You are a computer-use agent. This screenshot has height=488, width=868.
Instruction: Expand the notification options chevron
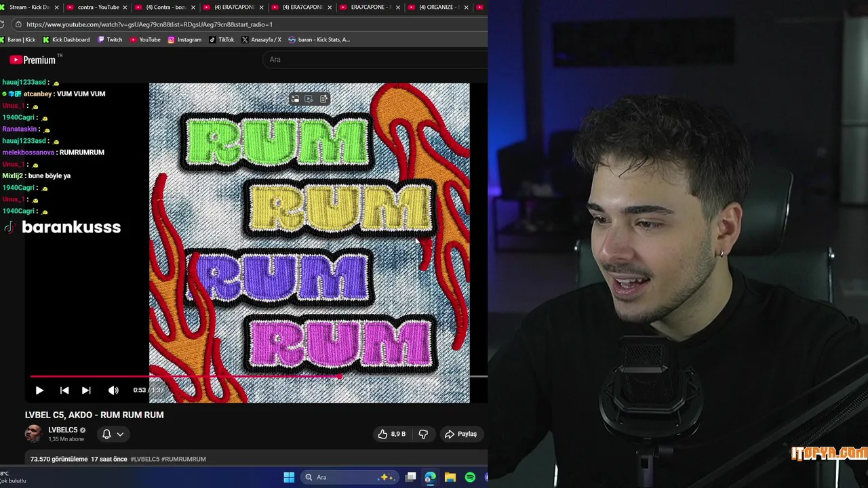tap(120, 434)
